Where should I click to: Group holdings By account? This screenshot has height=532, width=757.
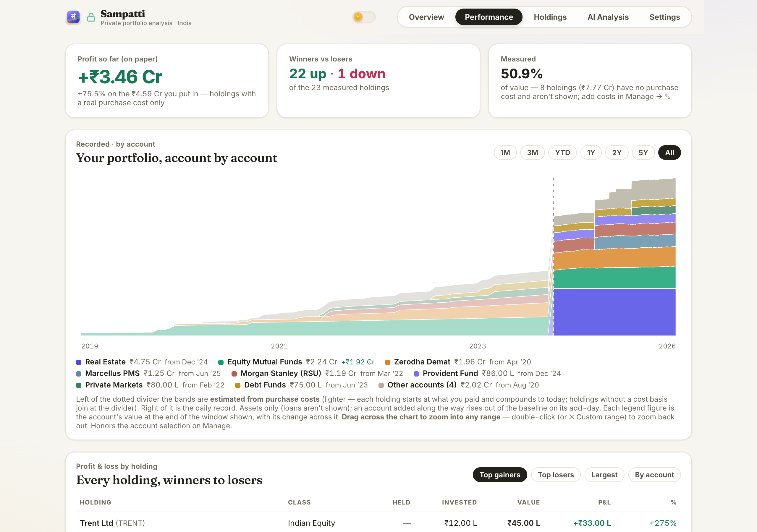pos(654,475)
